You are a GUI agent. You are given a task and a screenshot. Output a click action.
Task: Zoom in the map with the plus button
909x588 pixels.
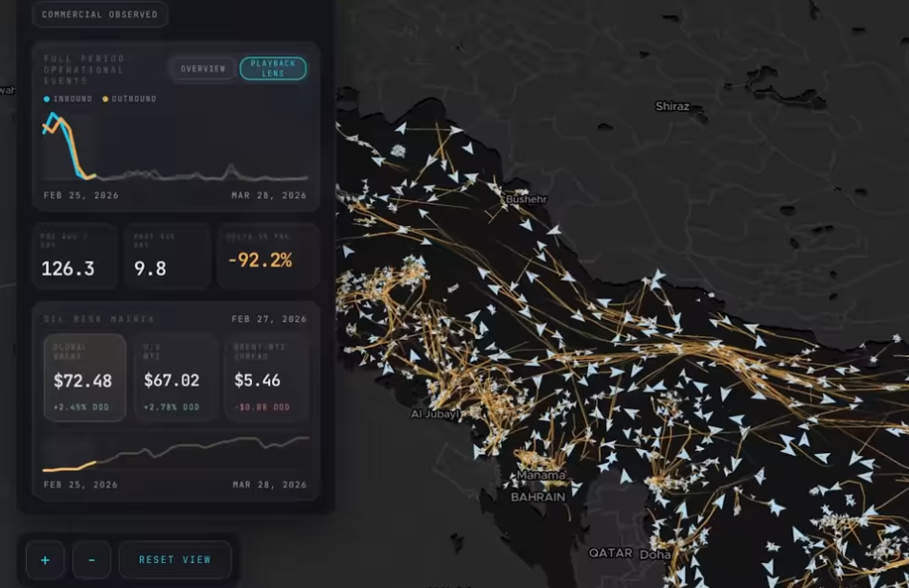45,559
